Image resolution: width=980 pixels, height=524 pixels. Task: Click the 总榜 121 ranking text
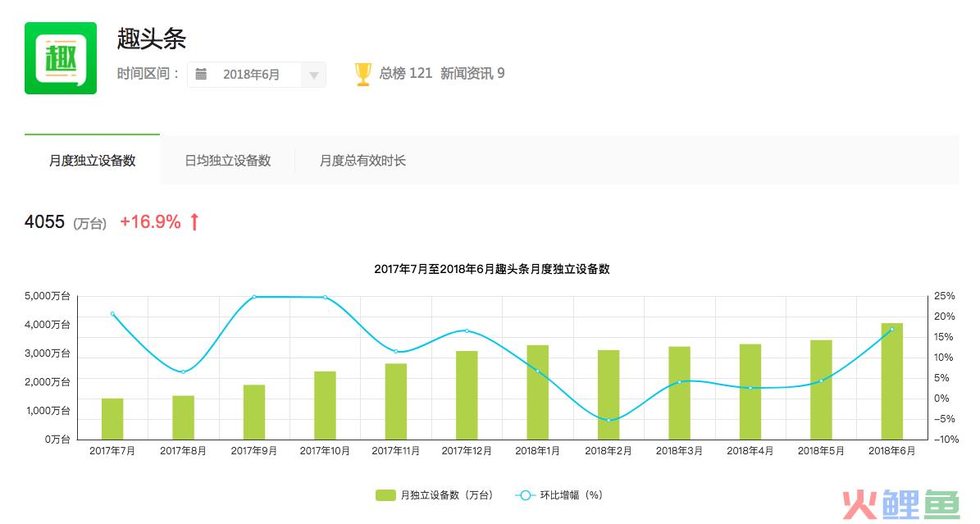click(406, 73)
